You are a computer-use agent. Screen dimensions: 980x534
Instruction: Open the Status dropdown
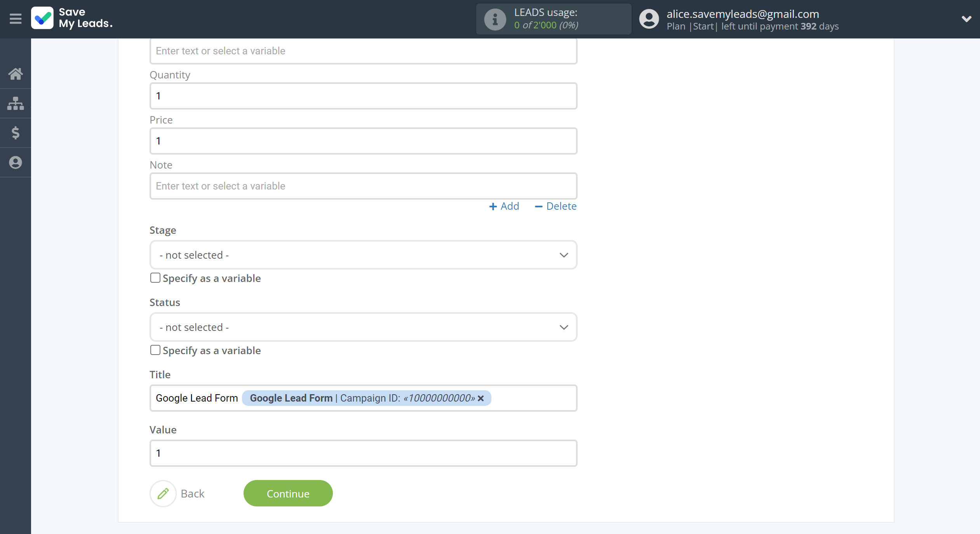coord(363,327)
